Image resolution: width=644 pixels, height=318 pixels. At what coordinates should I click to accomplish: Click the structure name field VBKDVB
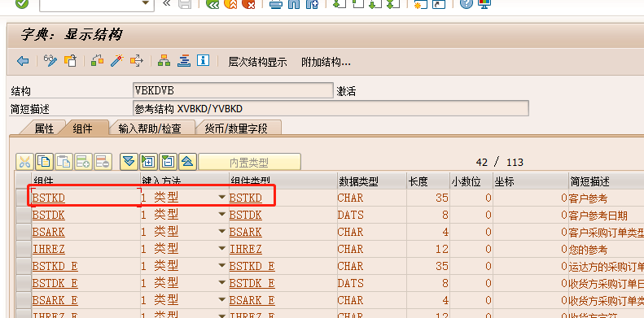click(233, 90)
